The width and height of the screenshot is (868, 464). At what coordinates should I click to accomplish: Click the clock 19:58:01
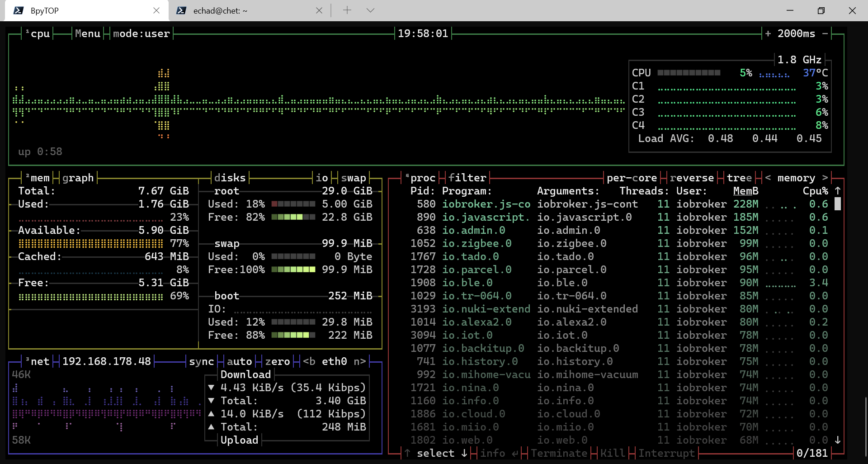click(423, 33)
